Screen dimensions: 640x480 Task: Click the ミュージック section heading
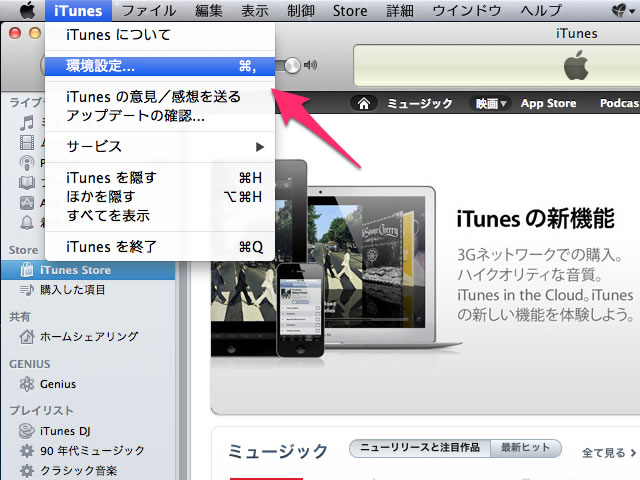point(278,452)
